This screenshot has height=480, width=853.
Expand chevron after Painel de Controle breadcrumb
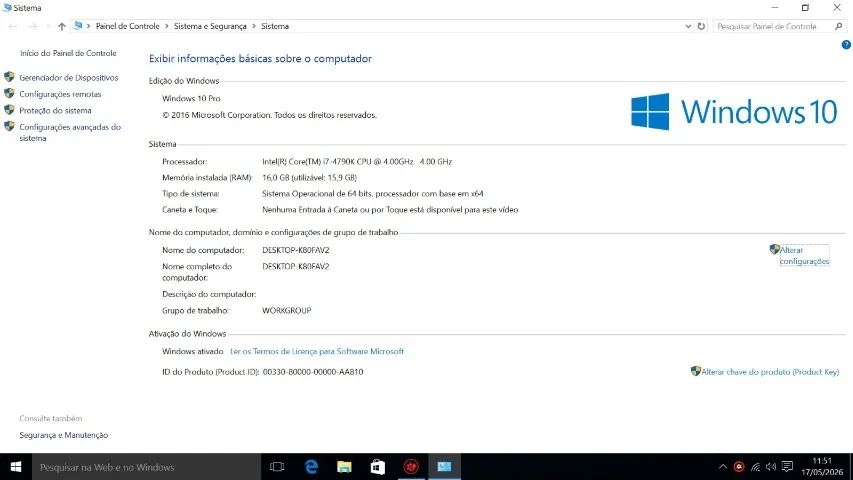tap(166, 26)
